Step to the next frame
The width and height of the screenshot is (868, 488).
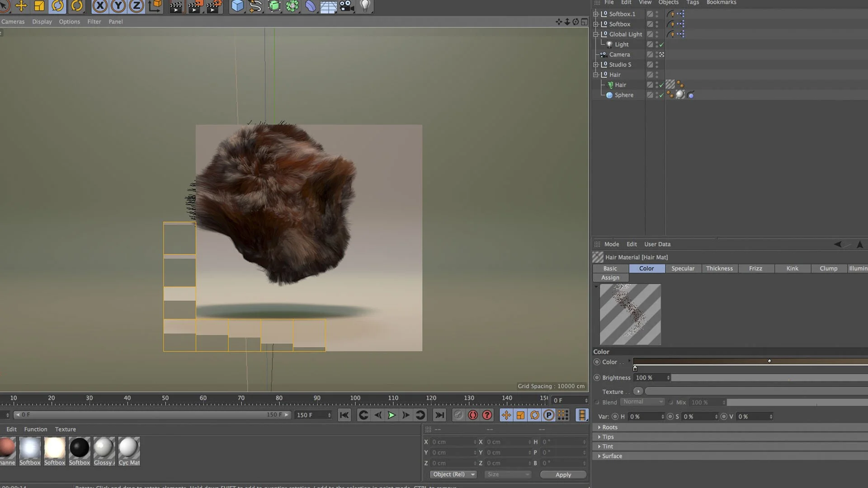406,415
